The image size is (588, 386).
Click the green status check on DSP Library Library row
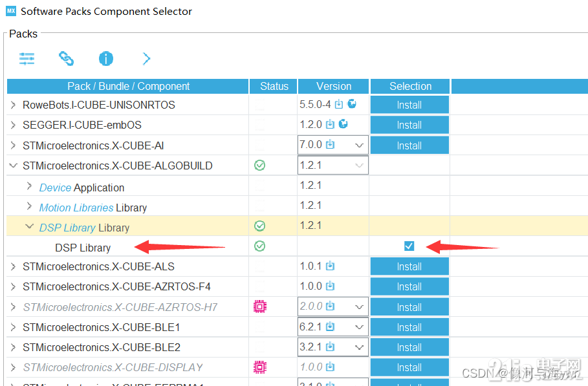point(259,226)
